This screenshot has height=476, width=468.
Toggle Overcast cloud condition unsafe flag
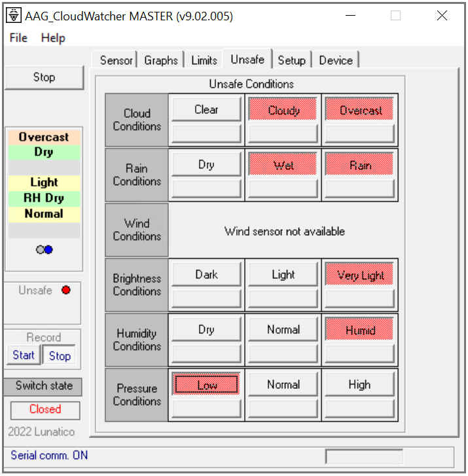[360, 110]
